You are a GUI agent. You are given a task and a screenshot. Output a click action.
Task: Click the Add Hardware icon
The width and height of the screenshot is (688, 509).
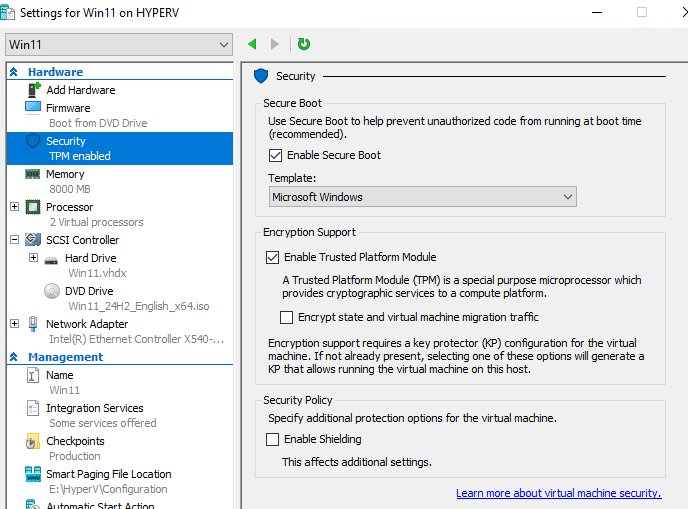(x=34, y=90)
